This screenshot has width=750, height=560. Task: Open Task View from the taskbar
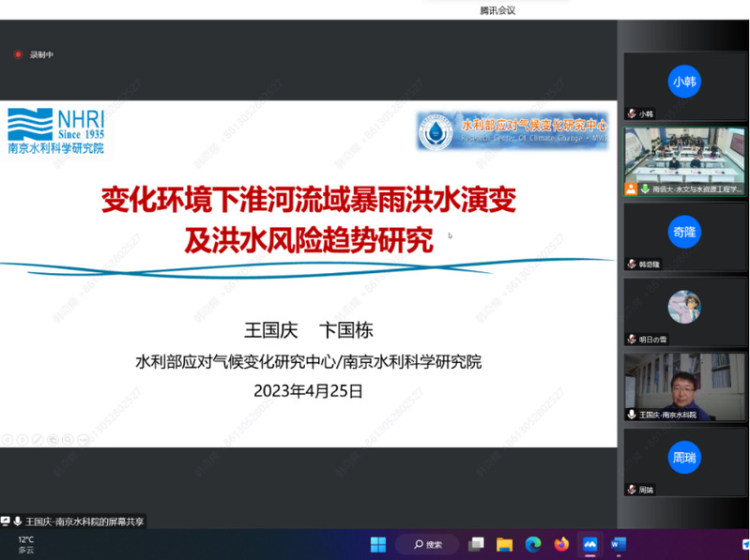(477, 544)
